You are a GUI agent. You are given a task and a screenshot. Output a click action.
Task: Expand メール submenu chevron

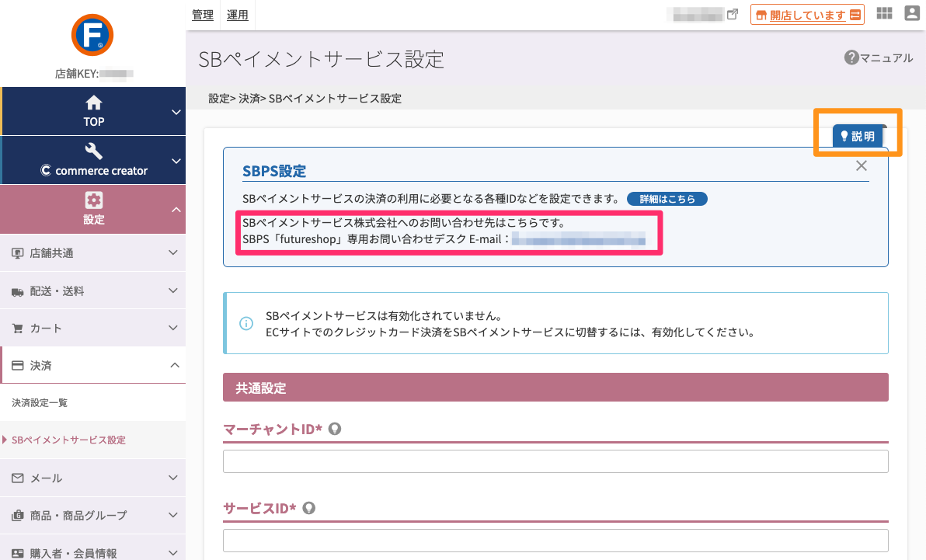[x=173, y=478]
